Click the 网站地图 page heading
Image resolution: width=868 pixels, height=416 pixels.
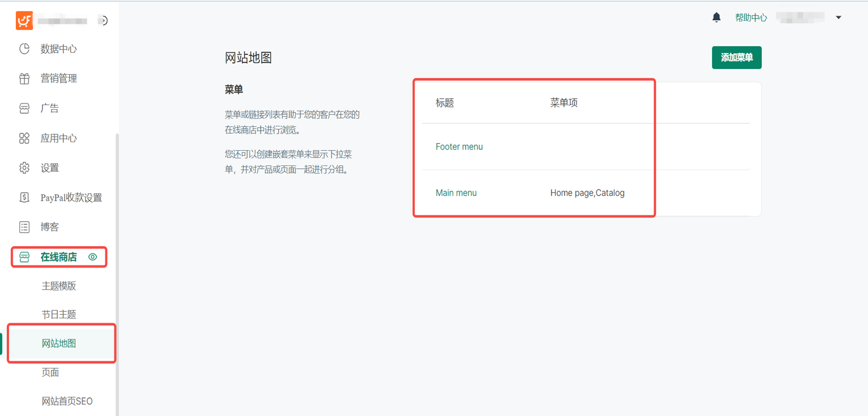(x=248, y=58)
